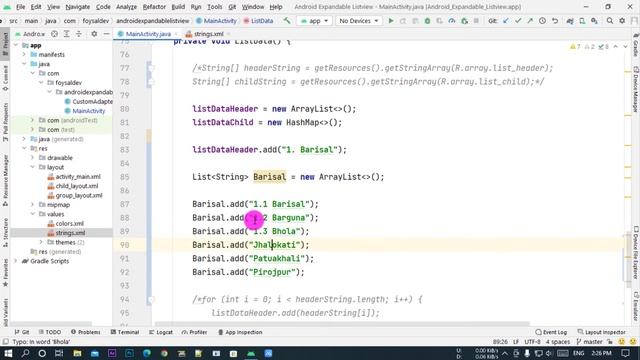Open the Chrome browser from taskbar
The image size is (640, 360).
click(x=164, y=353)
